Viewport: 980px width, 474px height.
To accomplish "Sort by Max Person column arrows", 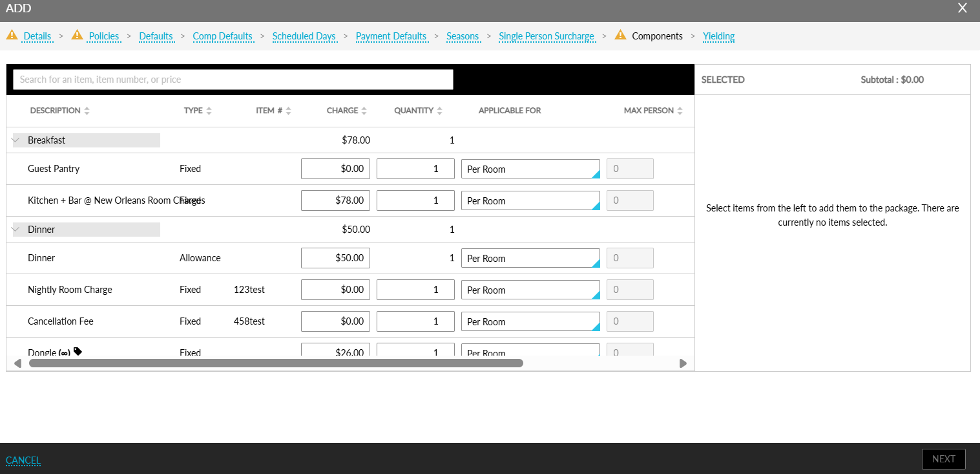I will click(x=680, y=111).
